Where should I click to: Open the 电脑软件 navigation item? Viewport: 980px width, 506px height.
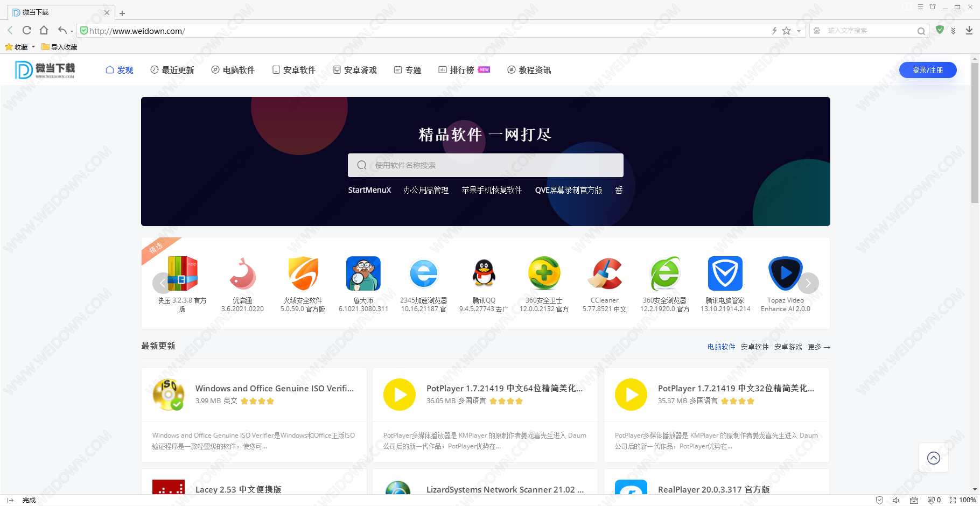point(233,70)
